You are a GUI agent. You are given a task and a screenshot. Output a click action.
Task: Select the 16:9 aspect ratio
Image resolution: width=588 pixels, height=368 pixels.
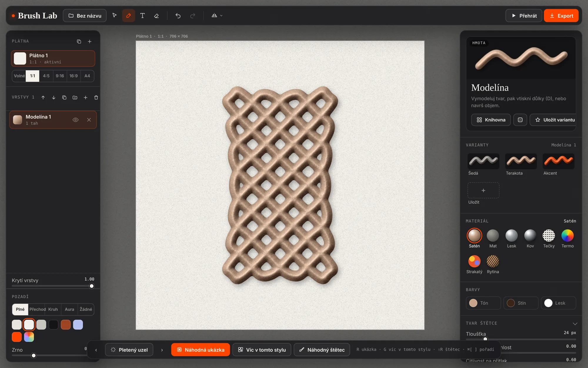(x=73, y=76)
